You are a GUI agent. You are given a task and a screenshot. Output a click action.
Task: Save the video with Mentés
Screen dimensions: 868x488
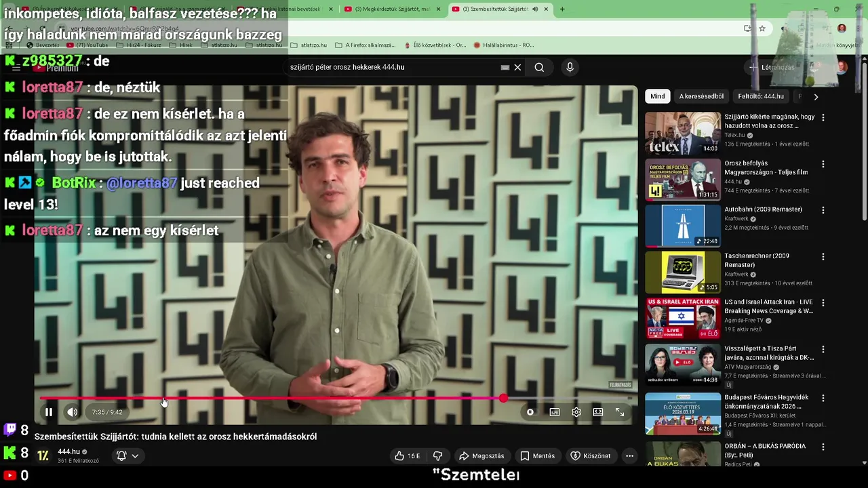537,456
